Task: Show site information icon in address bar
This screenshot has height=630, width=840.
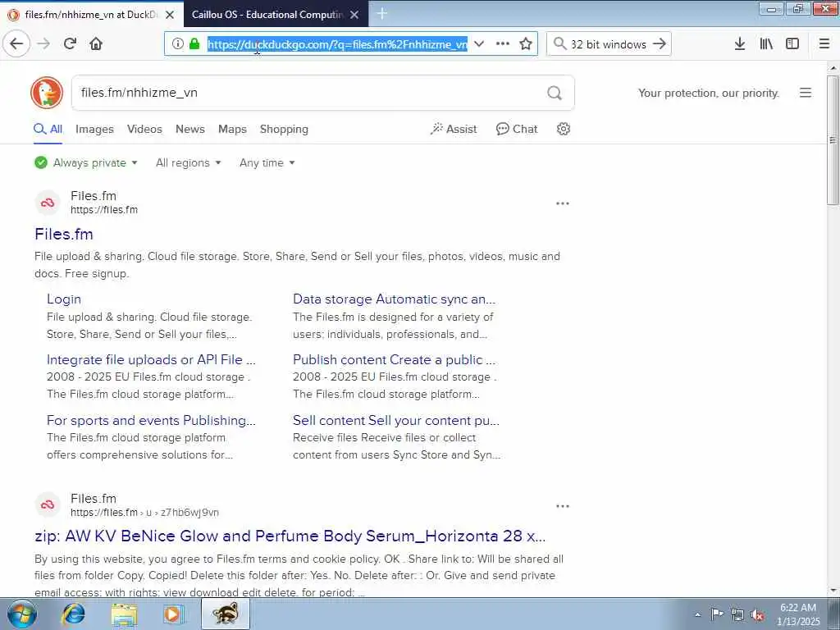Action: 178,44
